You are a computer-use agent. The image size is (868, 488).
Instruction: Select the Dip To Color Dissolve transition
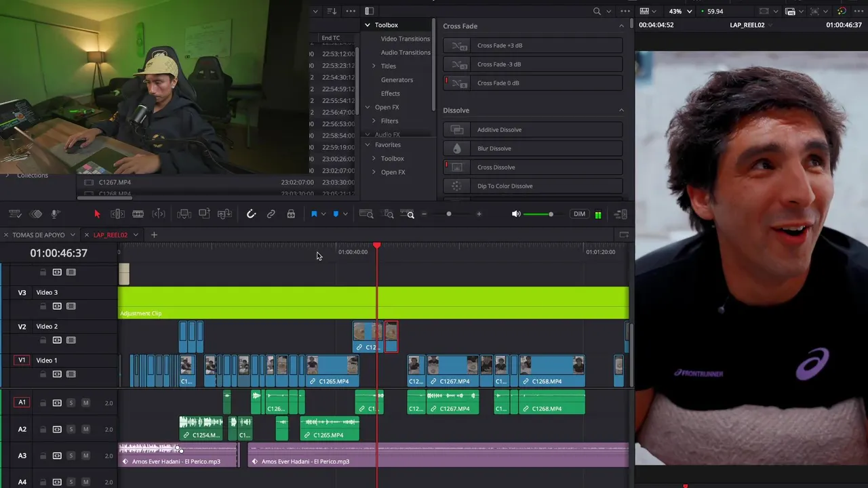pos(532,186)
